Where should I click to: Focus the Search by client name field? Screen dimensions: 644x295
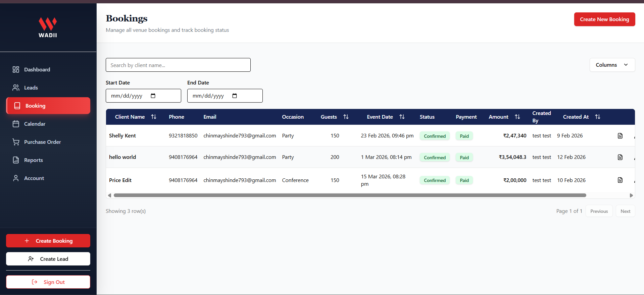pyautogui.click(x=178, y=65)
